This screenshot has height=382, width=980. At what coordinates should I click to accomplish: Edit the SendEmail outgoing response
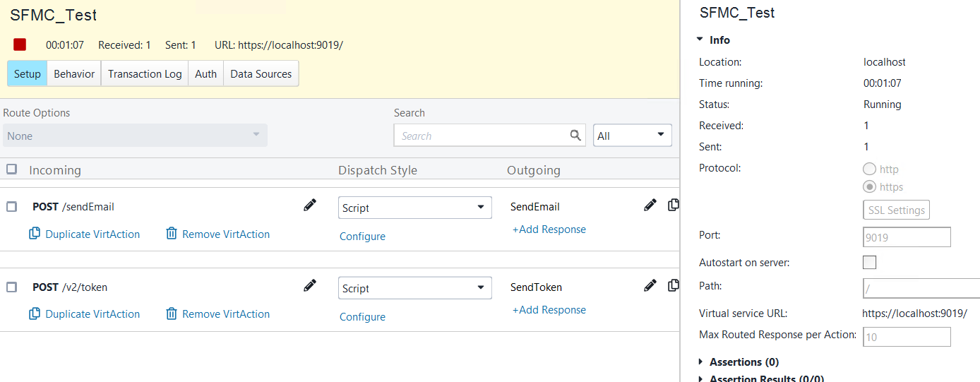(x=650, y=205)
